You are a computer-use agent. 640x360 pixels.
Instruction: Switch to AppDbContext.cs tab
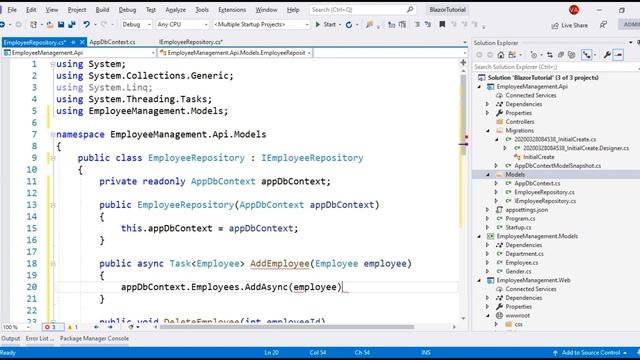[x=112, y=42]
